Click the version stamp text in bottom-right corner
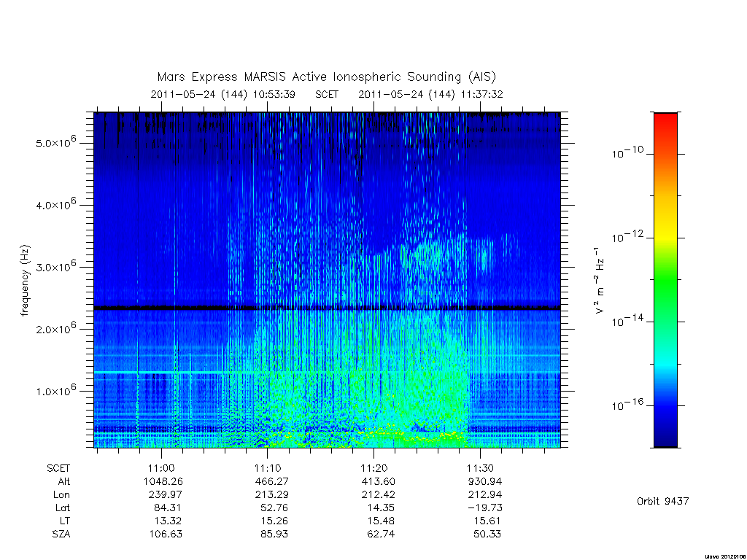Viewport: 747px width, 560px height. tap(725, 556)
